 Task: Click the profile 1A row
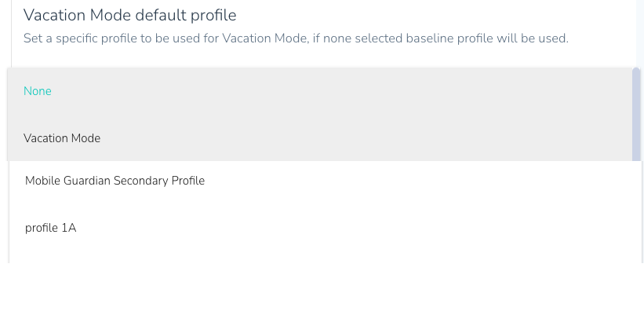click(x=314, y=228)
